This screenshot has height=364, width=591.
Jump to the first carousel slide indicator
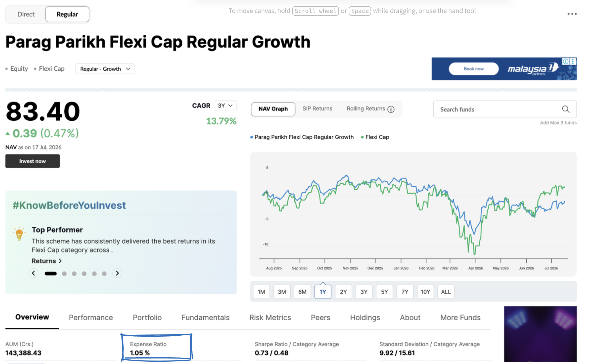coord(51,273)
